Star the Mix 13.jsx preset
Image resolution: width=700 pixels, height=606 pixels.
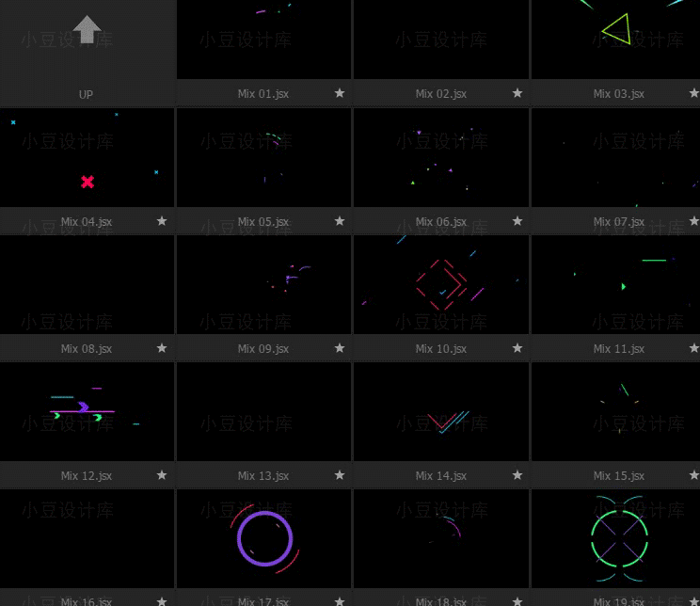(x=340, y=474)
